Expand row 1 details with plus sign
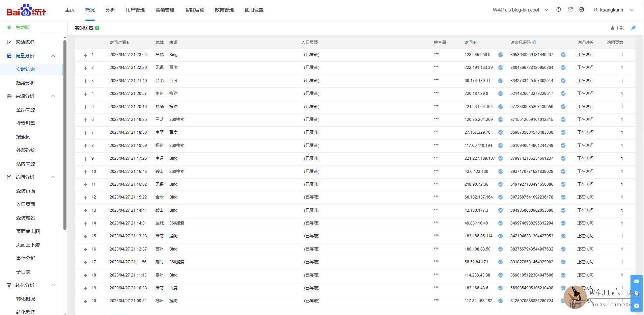The height and width of the screenshot is (315, 644). [85, 55]
